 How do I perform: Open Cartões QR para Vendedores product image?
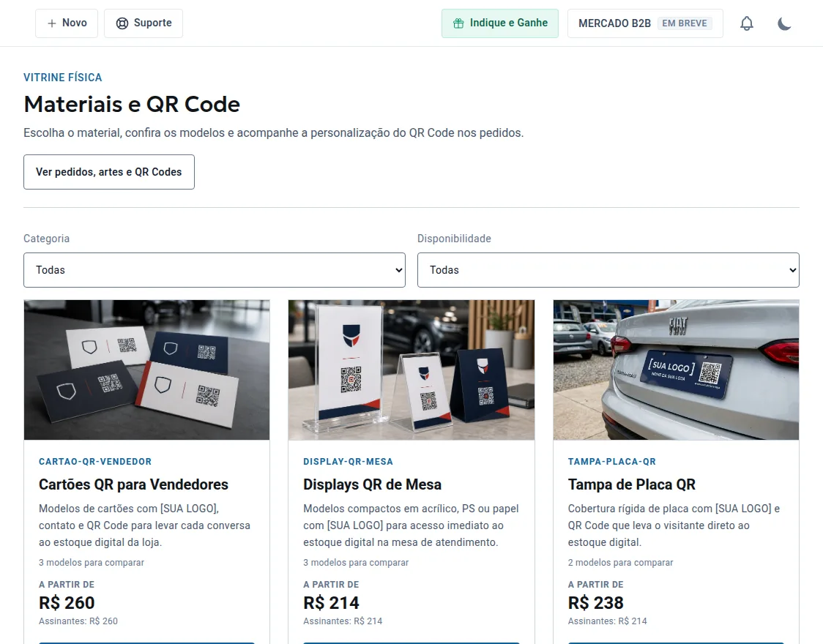[x=147, y=370]
